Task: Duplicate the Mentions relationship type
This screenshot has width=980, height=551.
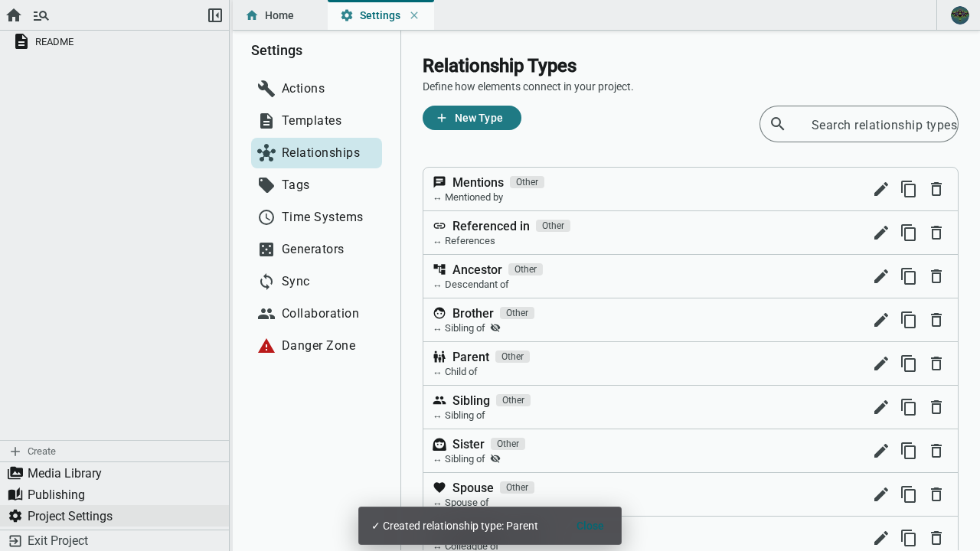Action: [909, 189]
